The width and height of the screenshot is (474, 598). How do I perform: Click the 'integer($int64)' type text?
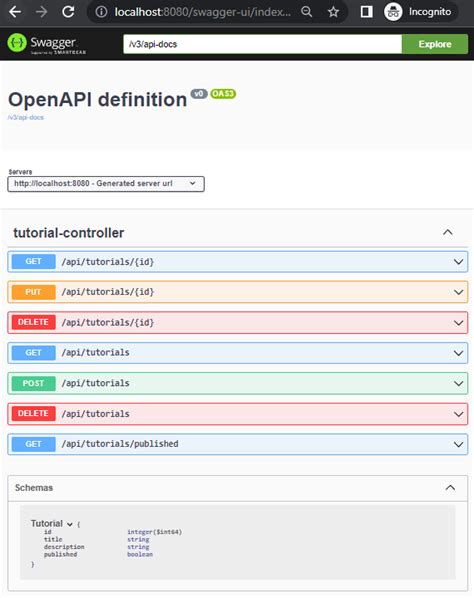(154, 532)
